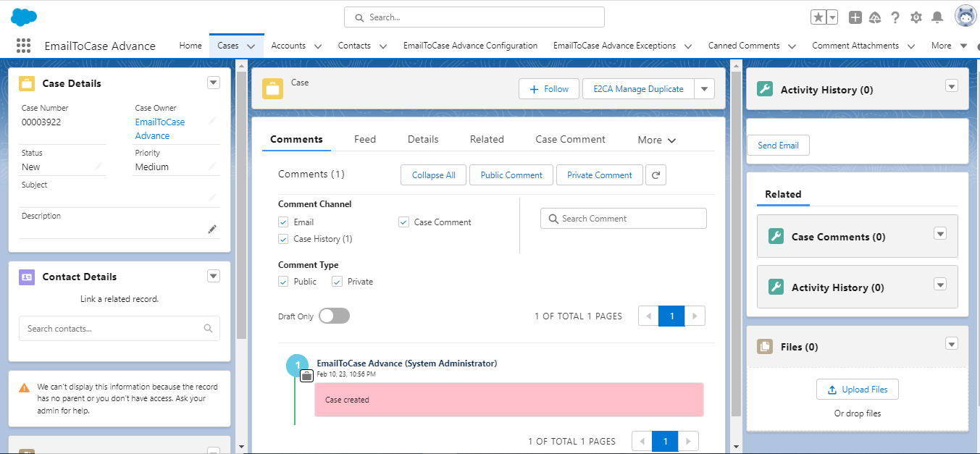Open the Cases tab dropdown chevron
980x454 pixels.
coord(251,46)
